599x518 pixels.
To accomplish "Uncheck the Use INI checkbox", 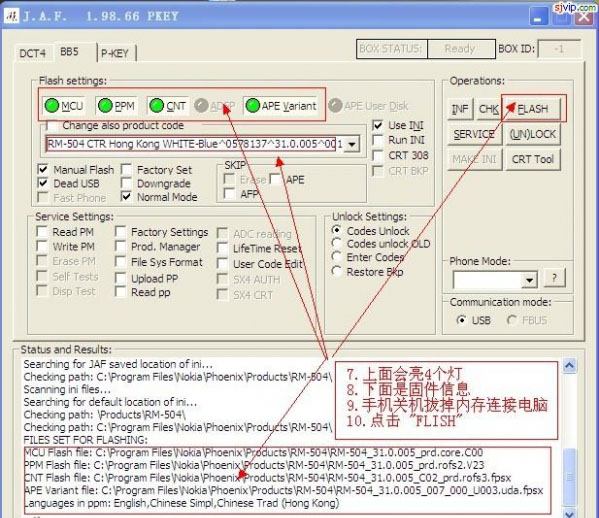I will 378,125.
